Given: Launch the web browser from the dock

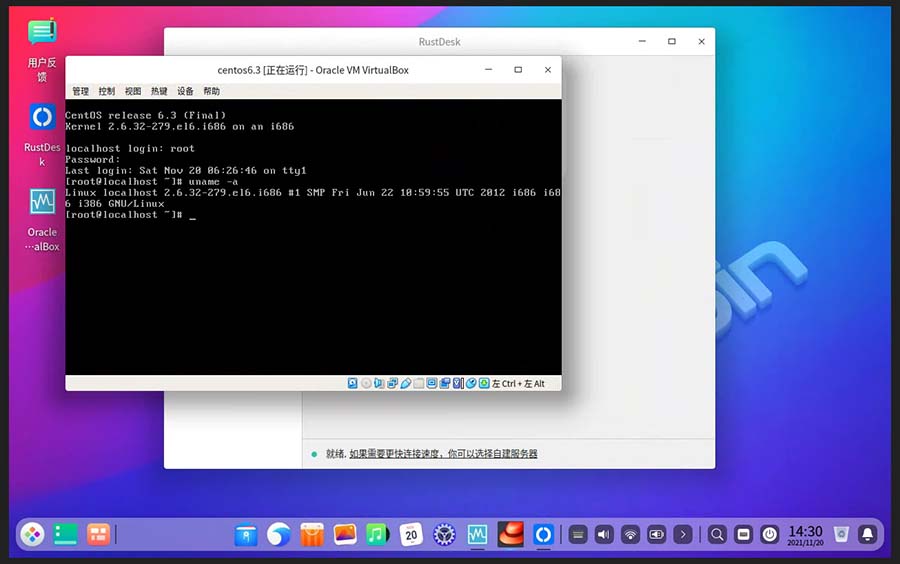Looking at the screenshot, I should [279, 535].
